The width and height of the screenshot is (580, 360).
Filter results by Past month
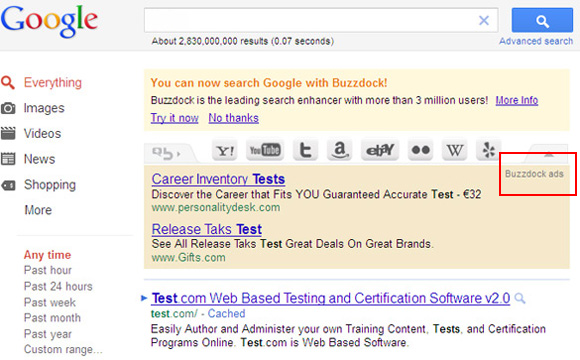52,318
